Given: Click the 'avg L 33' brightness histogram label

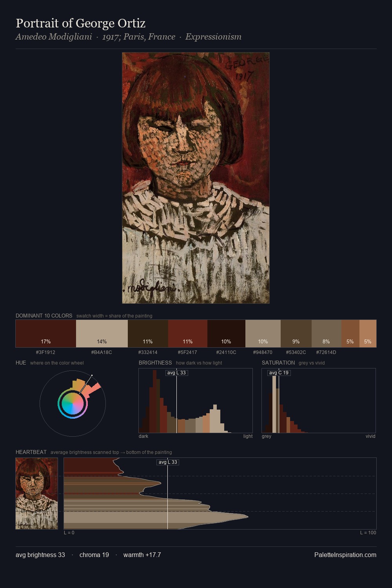Looking at the screenshot, I should click(176, 373).
